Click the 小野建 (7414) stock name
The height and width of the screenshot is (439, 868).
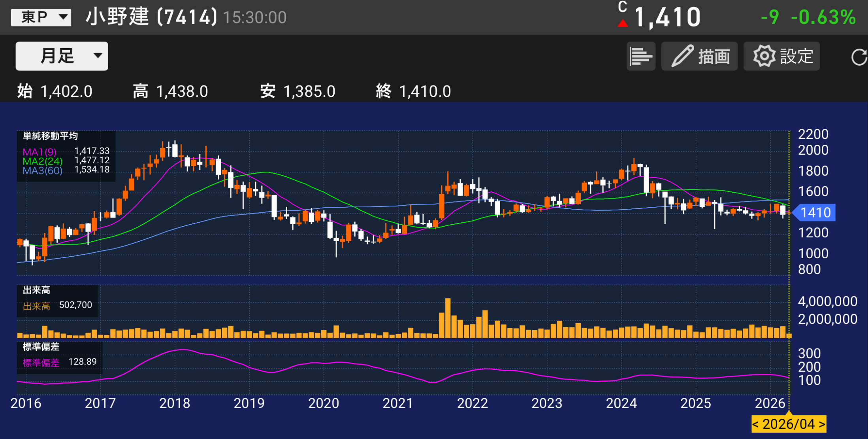151,17
